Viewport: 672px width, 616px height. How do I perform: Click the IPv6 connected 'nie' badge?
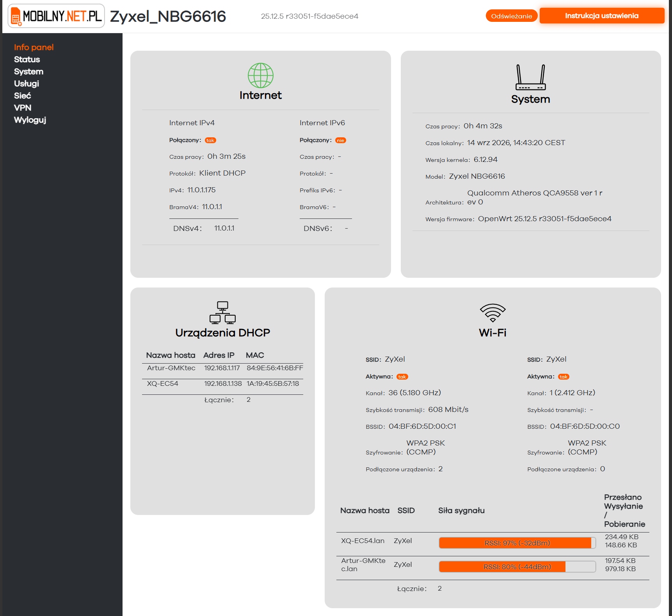tap(341, 140)
